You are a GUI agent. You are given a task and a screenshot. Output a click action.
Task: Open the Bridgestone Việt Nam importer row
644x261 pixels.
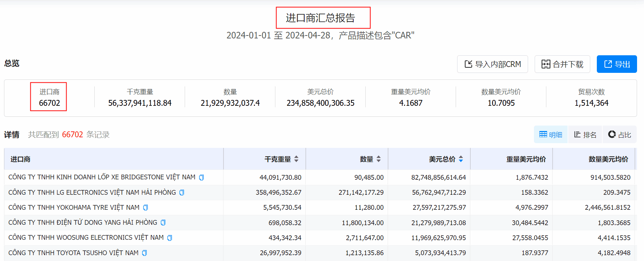102,177
